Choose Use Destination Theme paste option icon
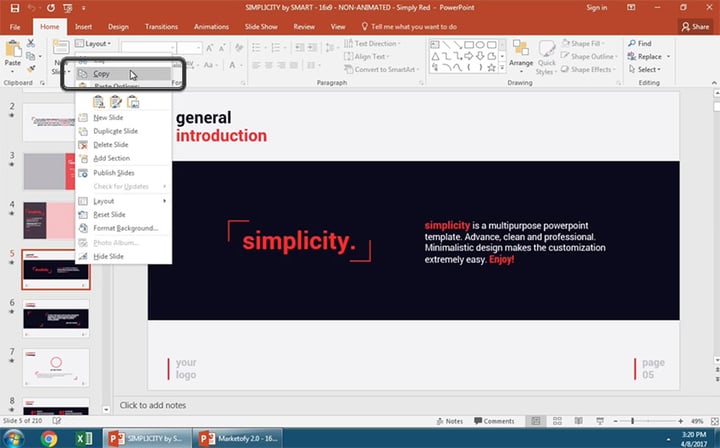Screen dimensions: 720x448 (98, 102)
